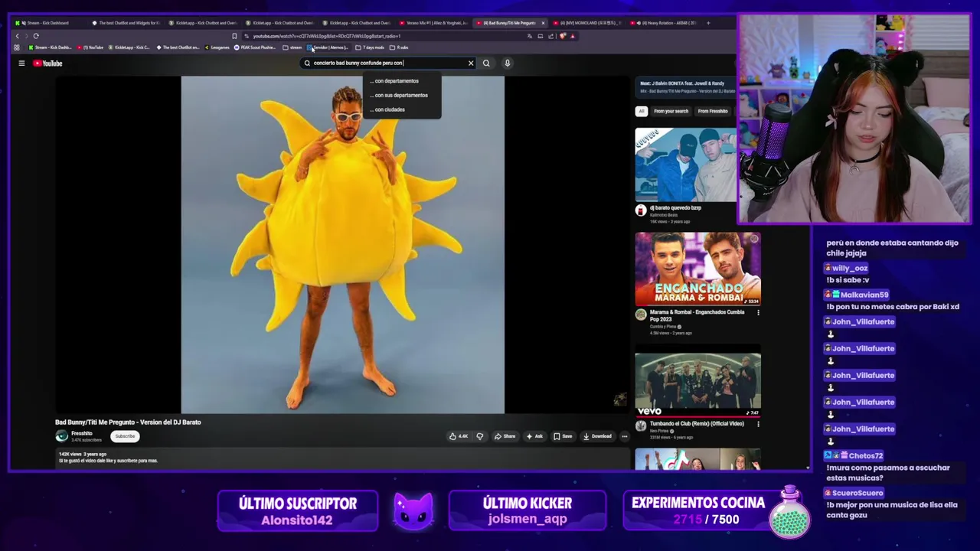Click the translate icon in address bar
This screenshot has height=551, width=980.
(x=530, y=36)
